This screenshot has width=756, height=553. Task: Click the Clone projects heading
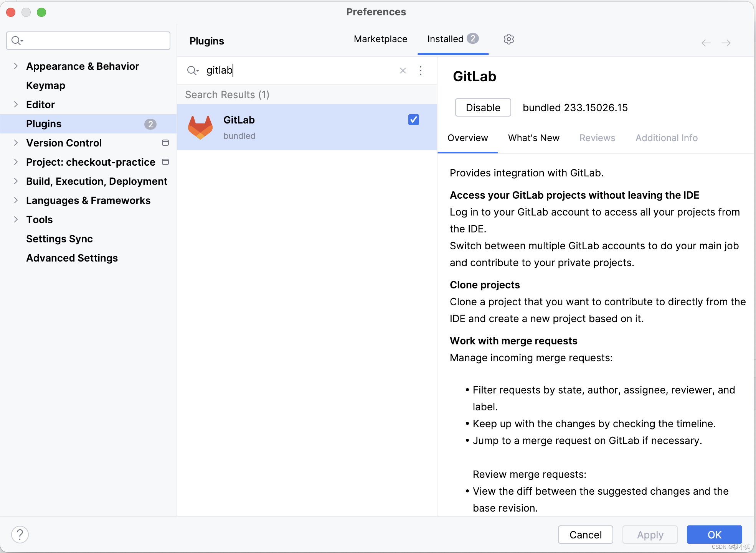click(x=485, y=285)
